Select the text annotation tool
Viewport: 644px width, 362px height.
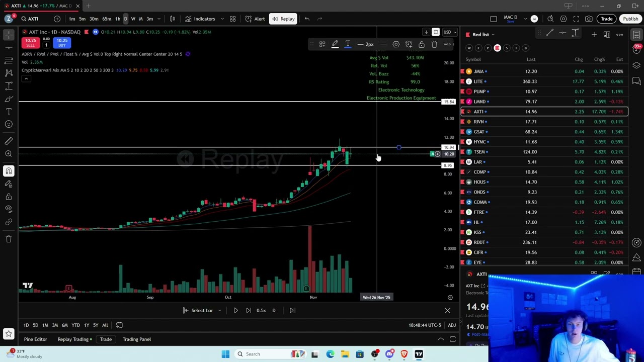[9, 111]
